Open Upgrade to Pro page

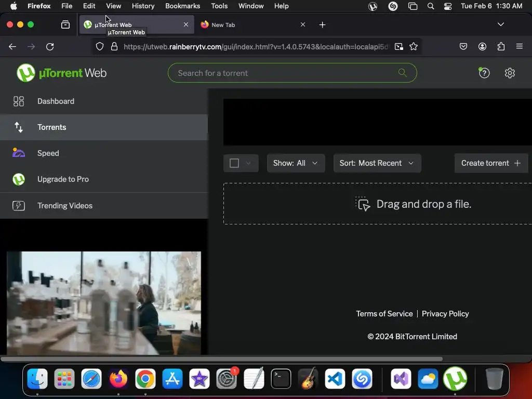point(104,179)
